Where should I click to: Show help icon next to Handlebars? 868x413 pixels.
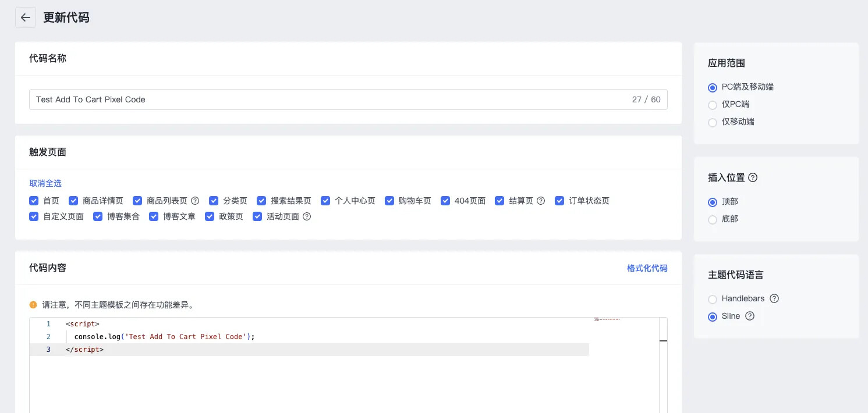[774, 298]
